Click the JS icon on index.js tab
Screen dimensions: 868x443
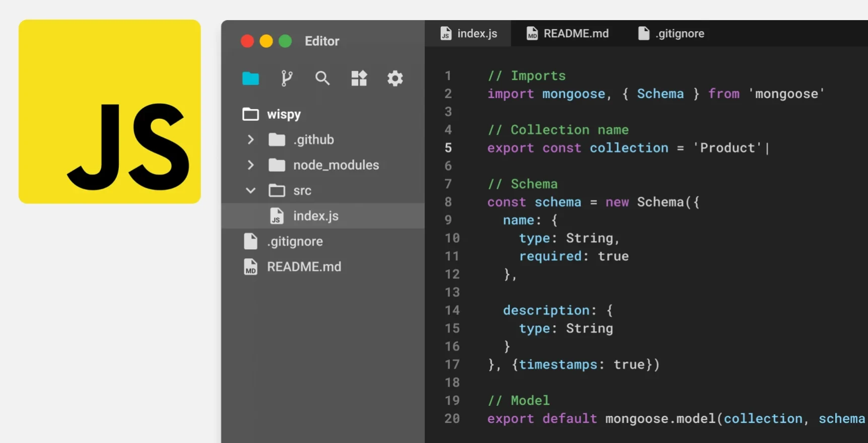446,33
